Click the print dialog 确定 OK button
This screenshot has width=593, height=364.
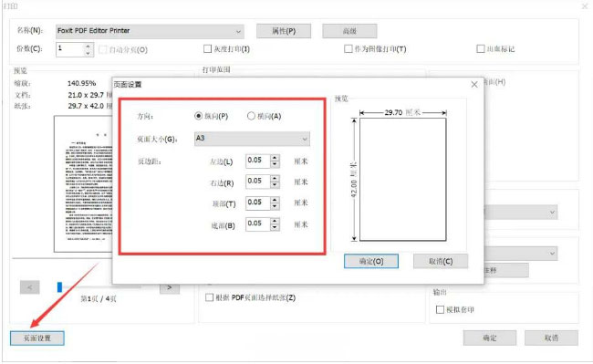click(490, 338)
